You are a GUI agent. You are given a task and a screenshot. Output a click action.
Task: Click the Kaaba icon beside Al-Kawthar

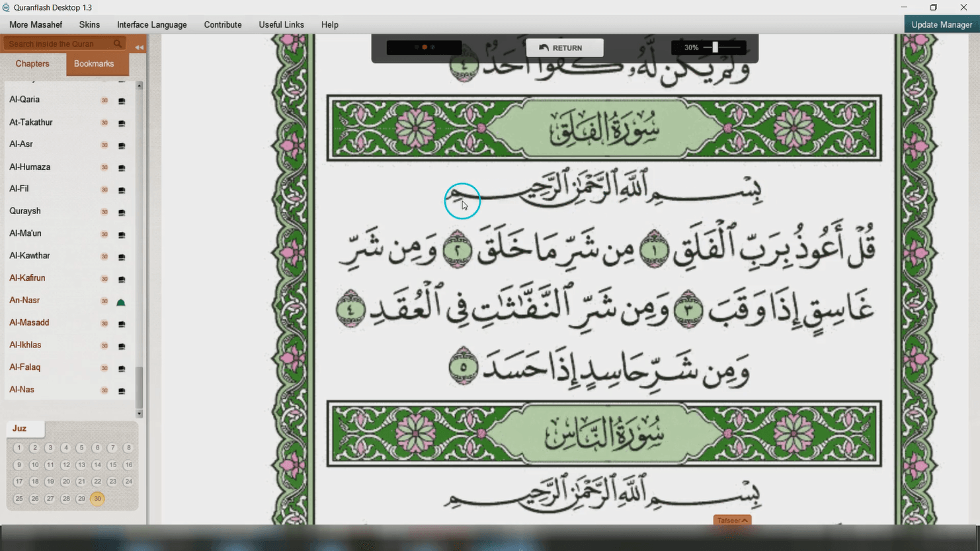coord(122,257)
